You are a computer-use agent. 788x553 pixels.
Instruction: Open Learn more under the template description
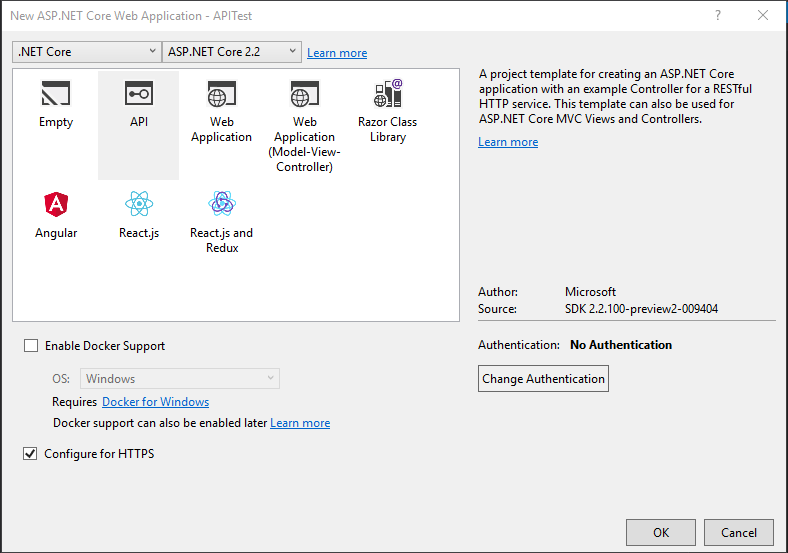pos(508,142)
